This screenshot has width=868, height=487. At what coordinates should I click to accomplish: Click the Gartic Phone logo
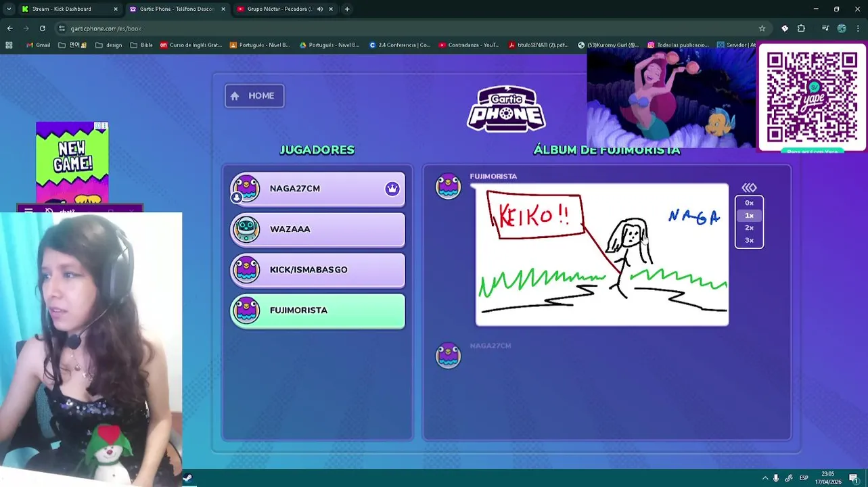pyautogui.click(x=506, y=108)
